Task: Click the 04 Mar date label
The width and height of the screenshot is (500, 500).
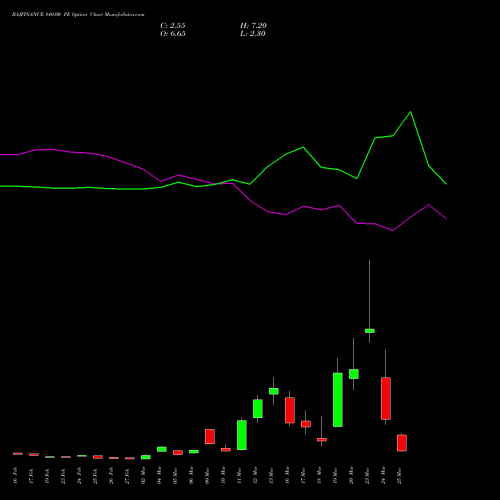Action: click(x=159, y=476)
